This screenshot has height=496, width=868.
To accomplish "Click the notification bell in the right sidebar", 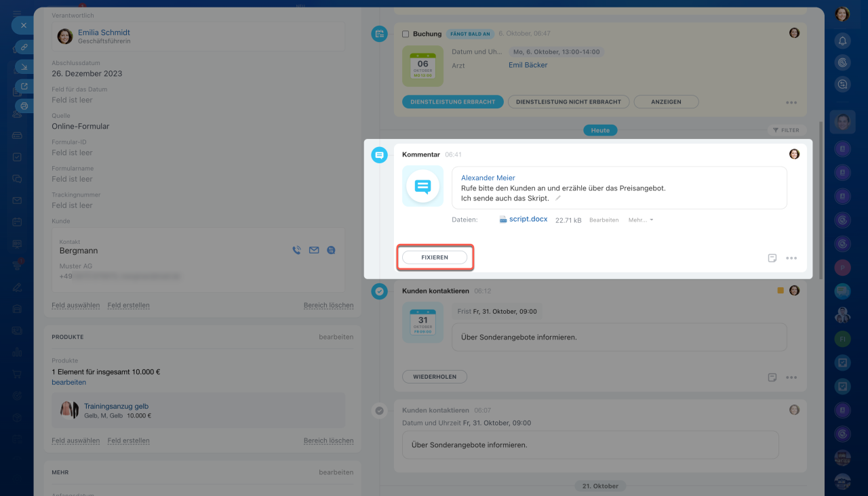I will (842, 41).
